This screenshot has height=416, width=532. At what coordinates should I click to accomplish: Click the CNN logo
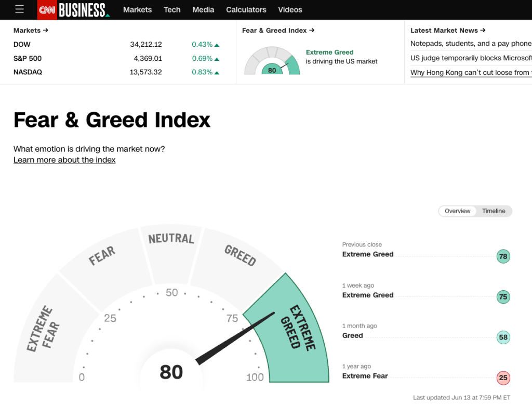(x=47, y=9)
